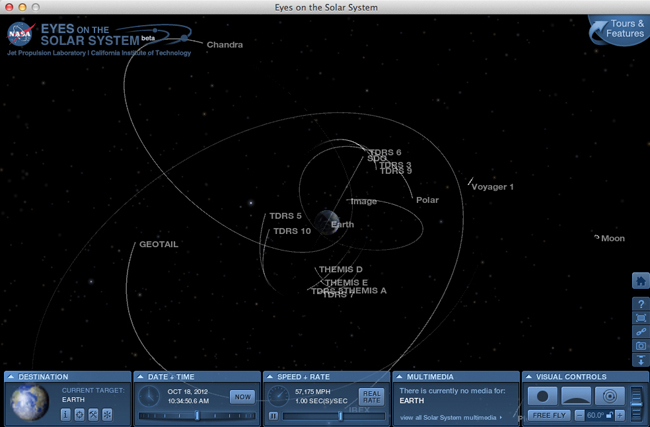Image resolution: width=650 pixels, height=427 pixels.
Task: Collapse the Speed + Rate panel
Action: 269,376
